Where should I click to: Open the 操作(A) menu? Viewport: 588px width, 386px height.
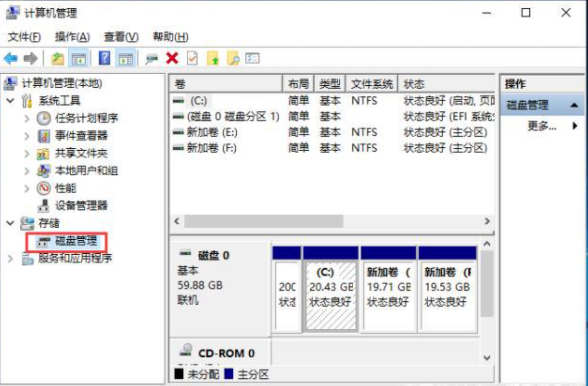(72, 37)
